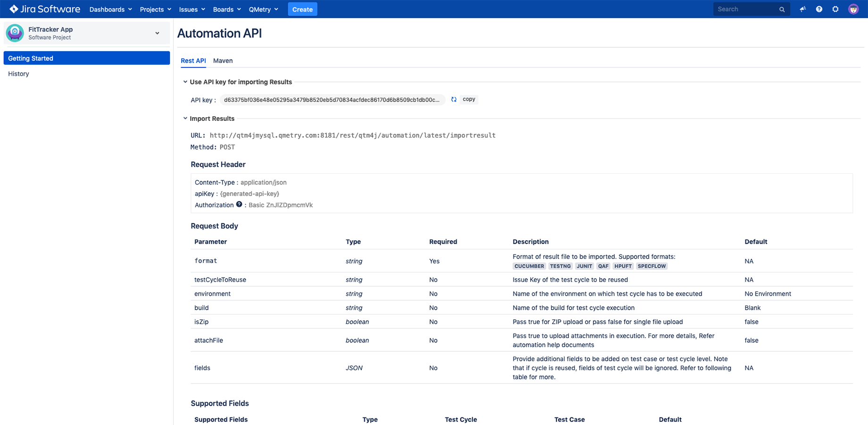
Task: Click the Authorization help info icon
Action: [239, 204]
